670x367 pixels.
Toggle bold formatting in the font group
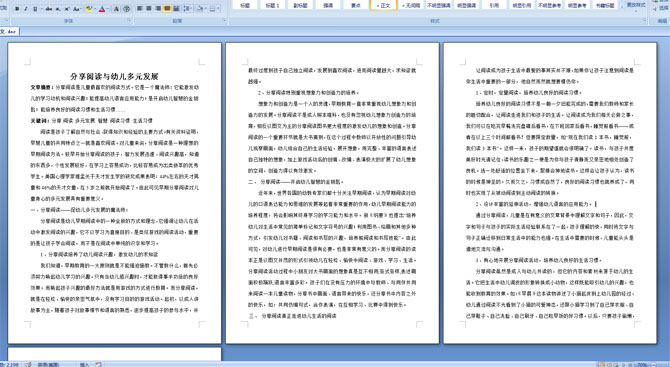[17, 9]
